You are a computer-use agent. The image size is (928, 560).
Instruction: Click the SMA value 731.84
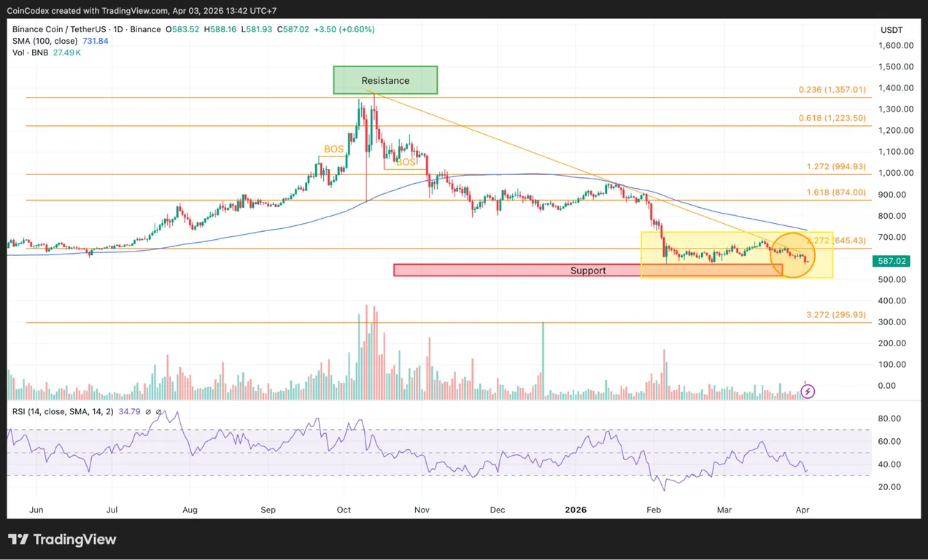(94, 42)
